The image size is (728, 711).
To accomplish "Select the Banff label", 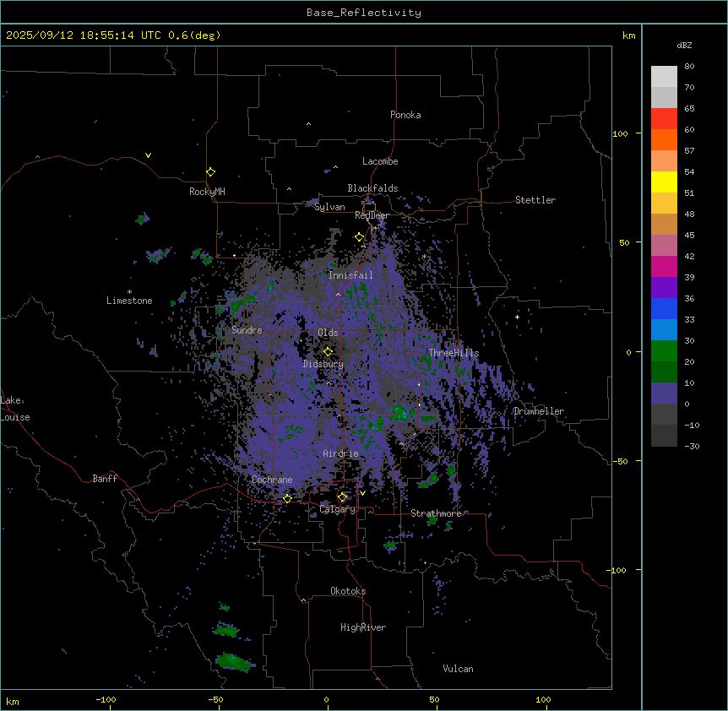I will pos(105,479).
